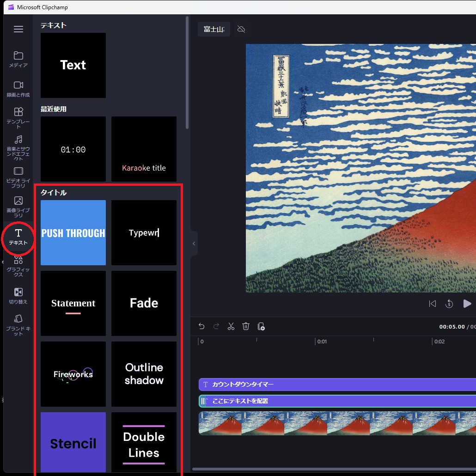
Task: Edit the project title 富士山 field
Action: (214, 29)
